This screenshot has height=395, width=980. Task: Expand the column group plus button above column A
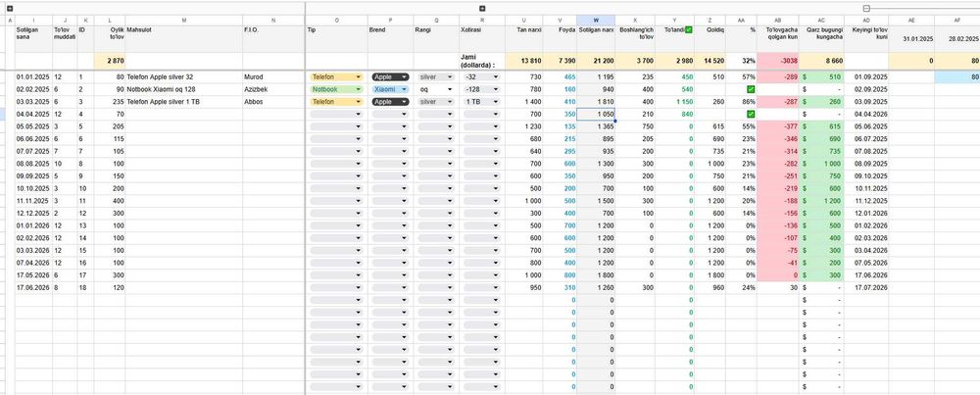(10, 9)
